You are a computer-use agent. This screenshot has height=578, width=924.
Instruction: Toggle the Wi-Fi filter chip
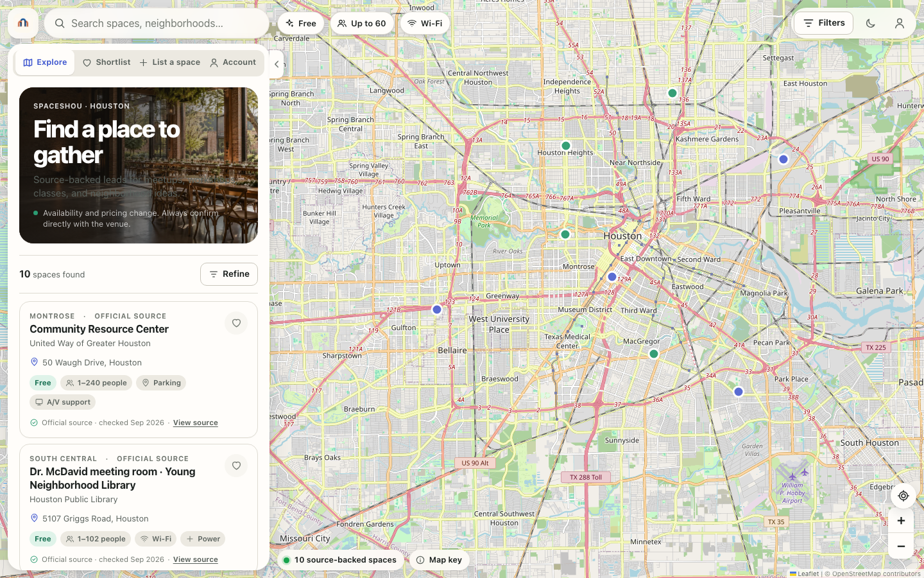(425, 23)
